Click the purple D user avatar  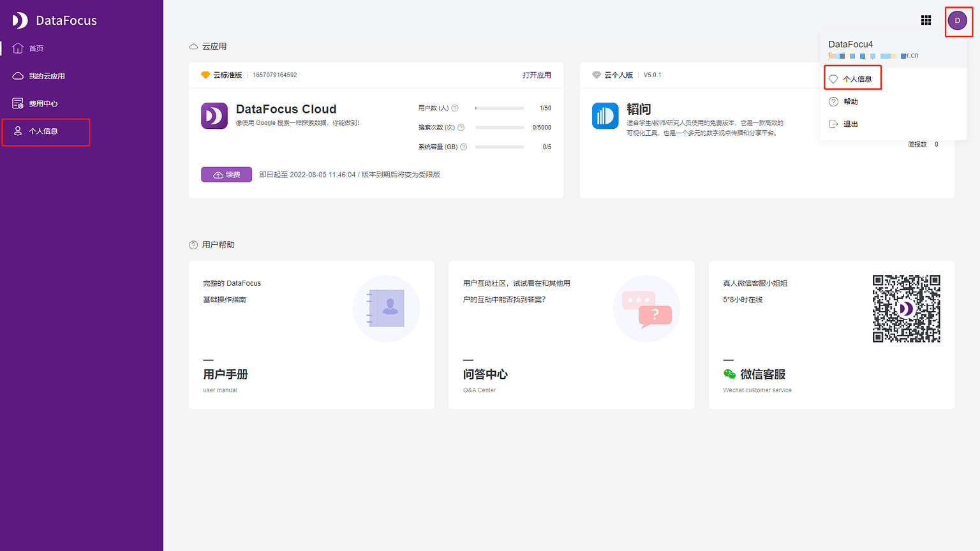click(x=957, y=20)
